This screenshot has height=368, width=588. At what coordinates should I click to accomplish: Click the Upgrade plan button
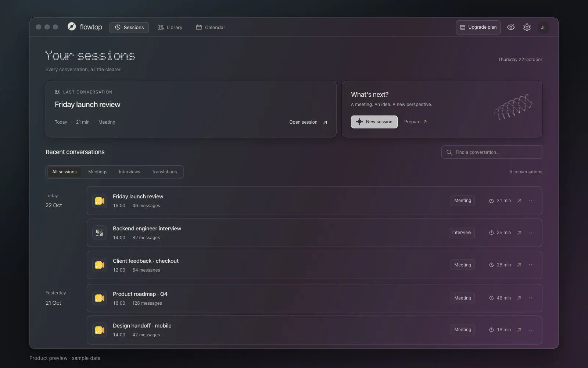(478, 27)
